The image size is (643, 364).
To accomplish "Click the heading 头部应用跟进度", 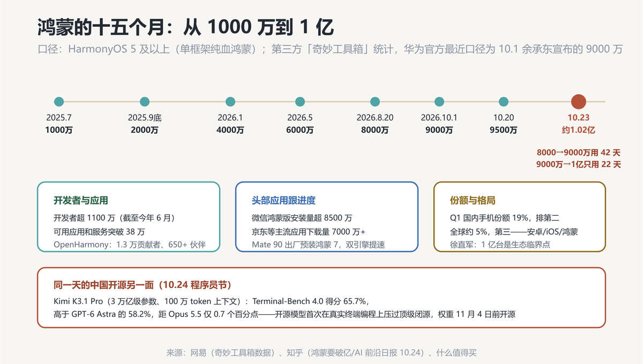I will (283, 201).
